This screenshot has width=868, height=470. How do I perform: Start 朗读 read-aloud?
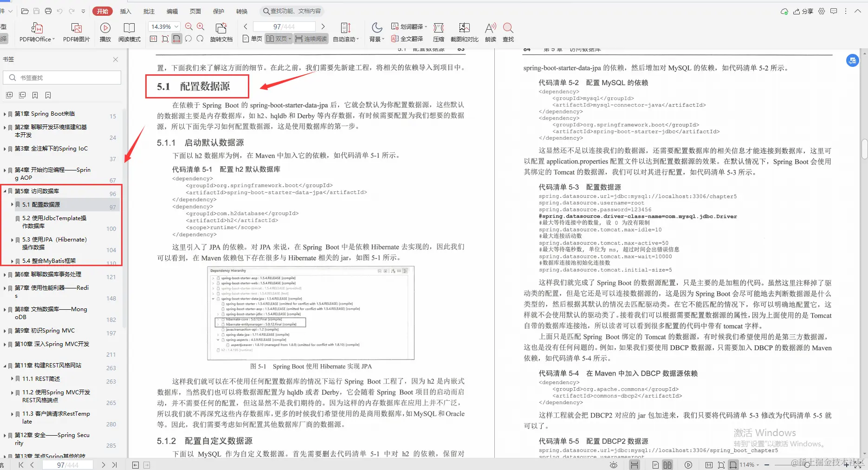[x=490, y=32]
